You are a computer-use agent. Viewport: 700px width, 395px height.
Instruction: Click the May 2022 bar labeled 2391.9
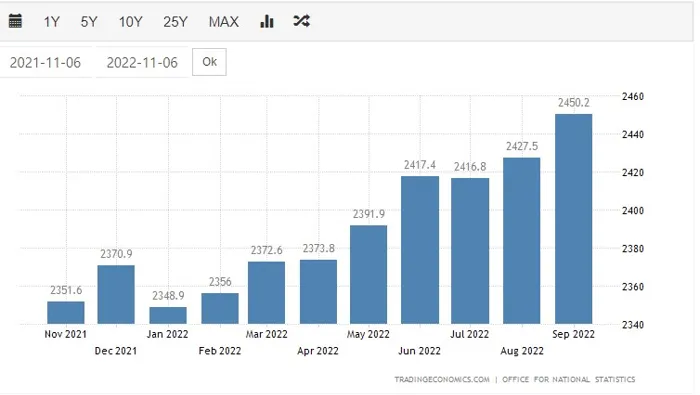[368, 274]
